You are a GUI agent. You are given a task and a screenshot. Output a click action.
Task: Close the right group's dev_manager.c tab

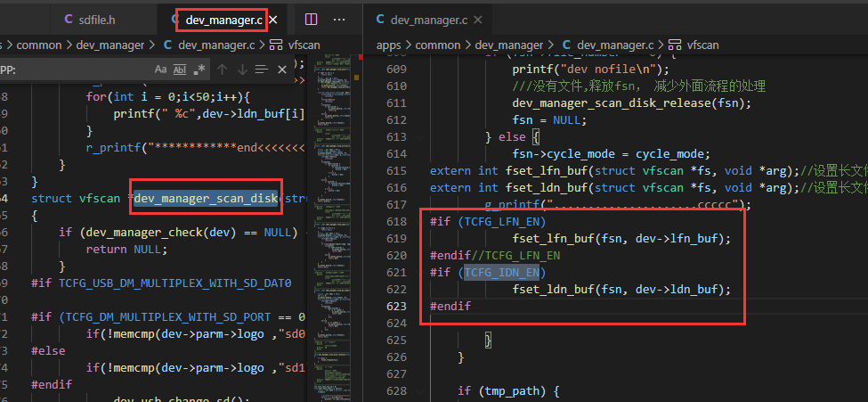[x=478, y=20]
